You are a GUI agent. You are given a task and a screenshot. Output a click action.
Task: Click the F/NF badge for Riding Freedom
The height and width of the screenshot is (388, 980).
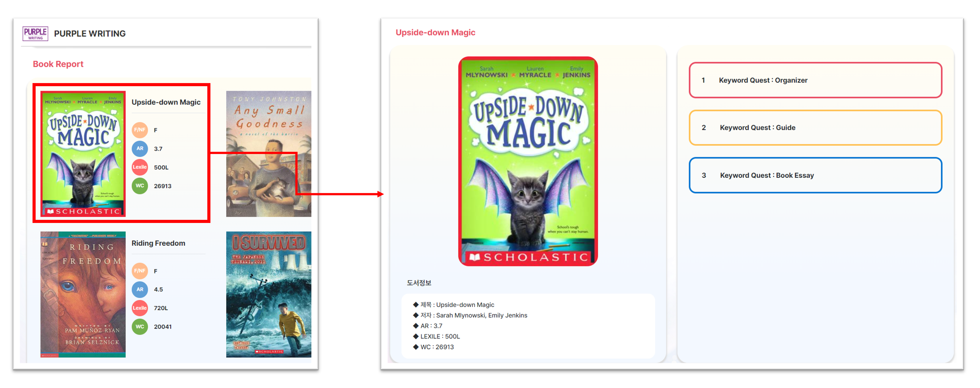[x=140, y=271]
